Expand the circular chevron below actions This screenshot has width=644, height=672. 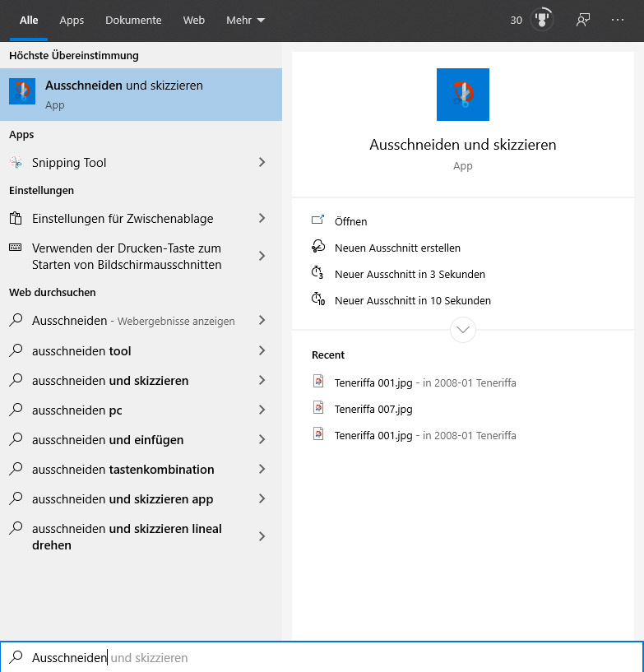[x=463, y=330]
